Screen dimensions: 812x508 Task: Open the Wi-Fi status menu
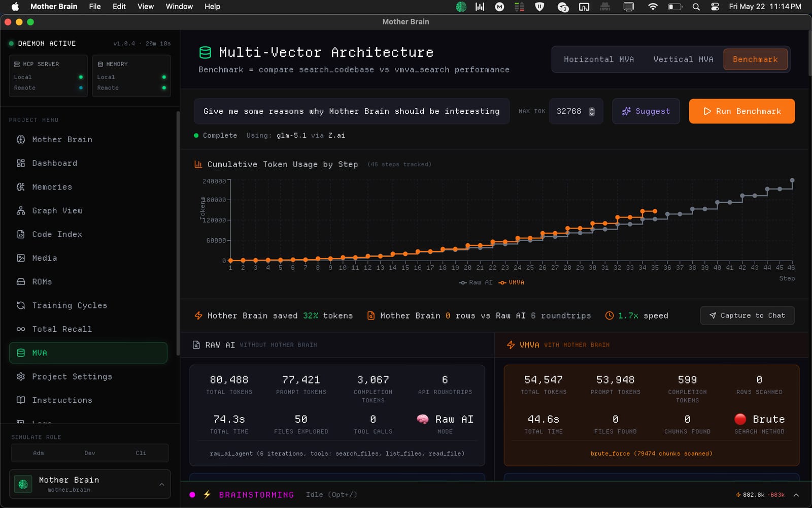point(653,7)
